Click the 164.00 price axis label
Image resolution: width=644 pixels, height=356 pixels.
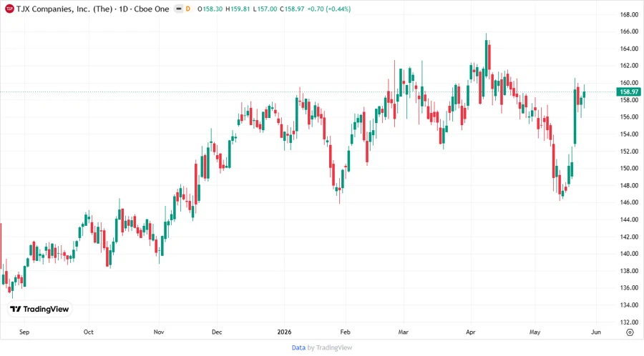pyautogui.click(x=629, y=49)
